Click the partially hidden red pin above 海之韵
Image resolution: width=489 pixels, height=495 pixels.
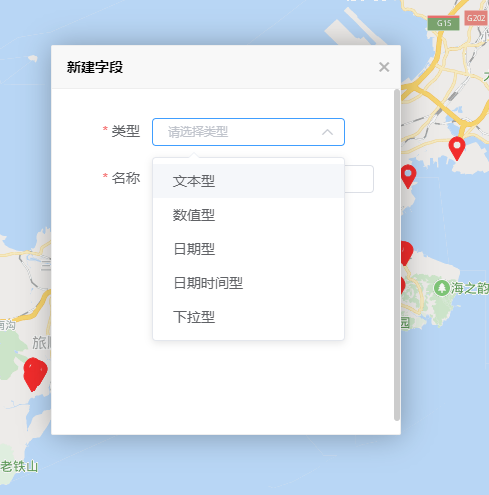coord(406,253)
